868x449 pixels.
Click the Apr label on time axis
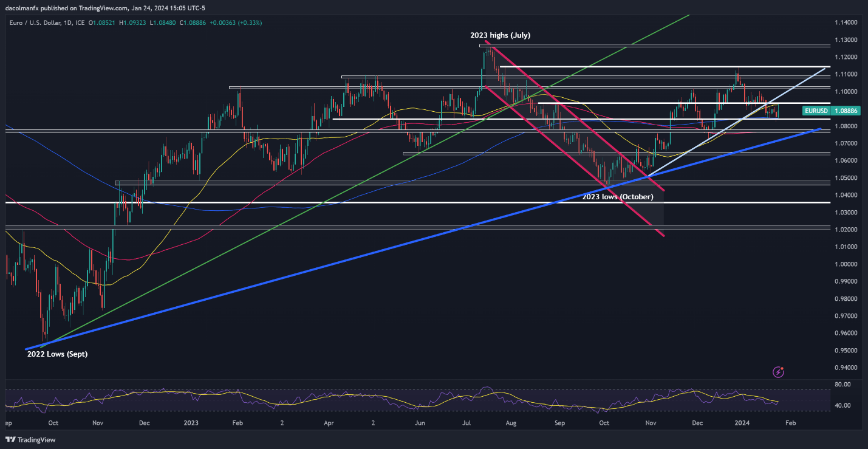pyautogui.click(x=330, y=422)
